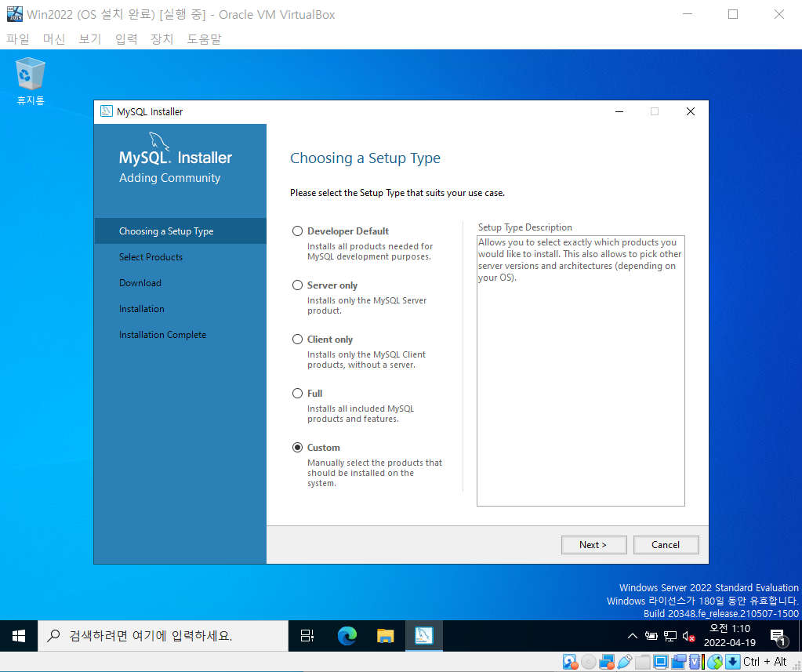Click the Download step in sidebar
Screen dimensions: 802x672
[x=140, y=283]
